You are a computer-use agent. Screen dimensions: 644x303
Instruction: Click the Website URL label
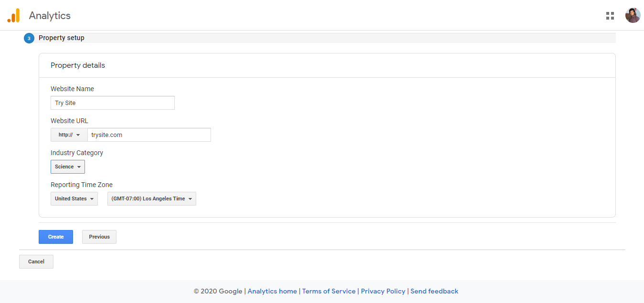pyautogui.click(x=69, y=121)
